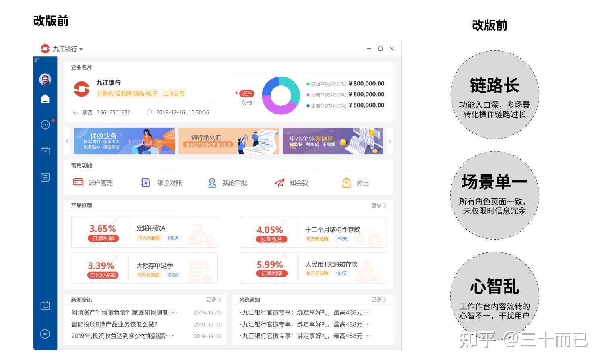
Task: Open news 智能投顾B端产品业务该怎么做？
Action: point(114,324)
